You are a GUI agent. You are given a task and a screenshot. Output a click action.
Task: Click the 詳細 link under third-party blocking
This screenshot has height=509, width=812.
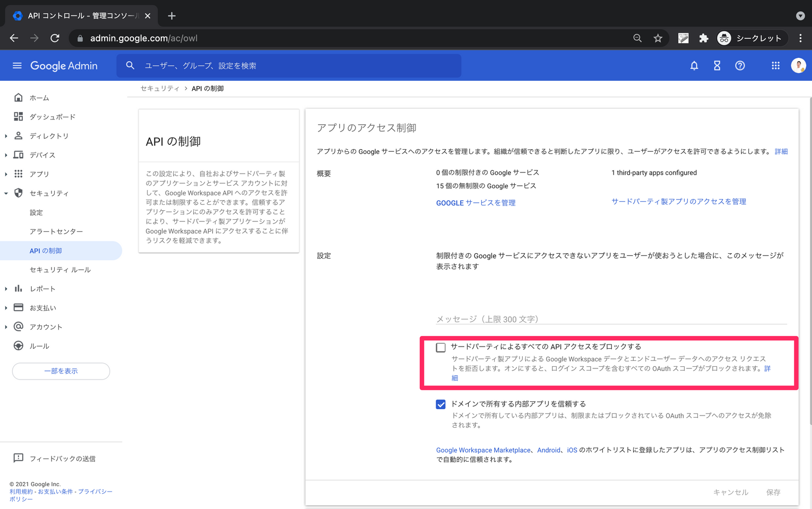(x=767, y=368)
